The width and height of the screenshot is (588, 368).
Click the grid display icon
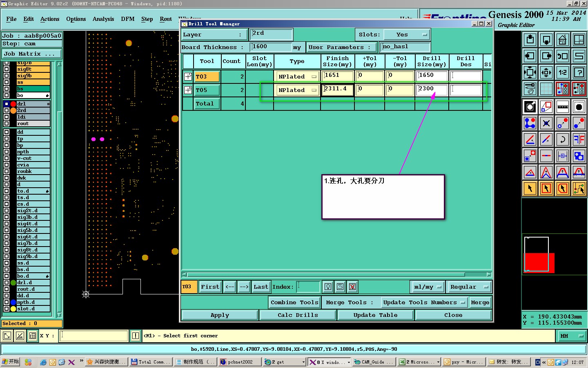546,88
